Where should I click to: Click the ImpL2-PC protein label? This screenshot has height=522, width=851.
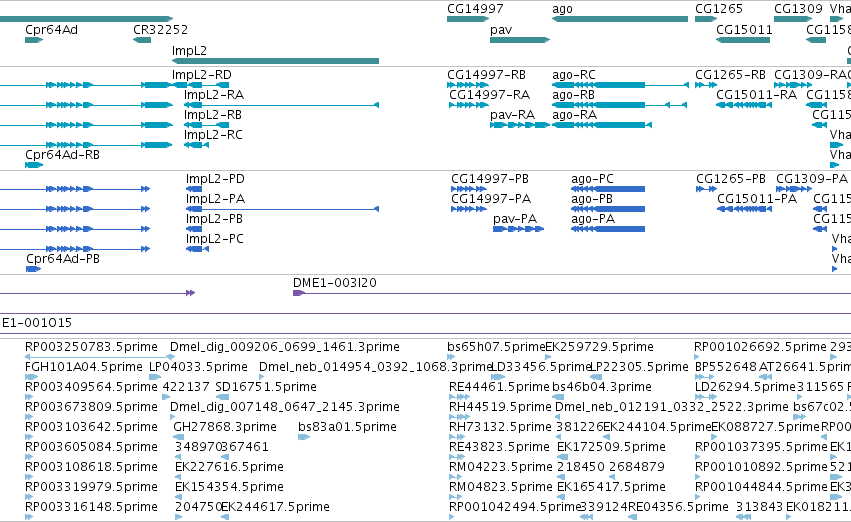pyautogui.click(x=215, y=239)
